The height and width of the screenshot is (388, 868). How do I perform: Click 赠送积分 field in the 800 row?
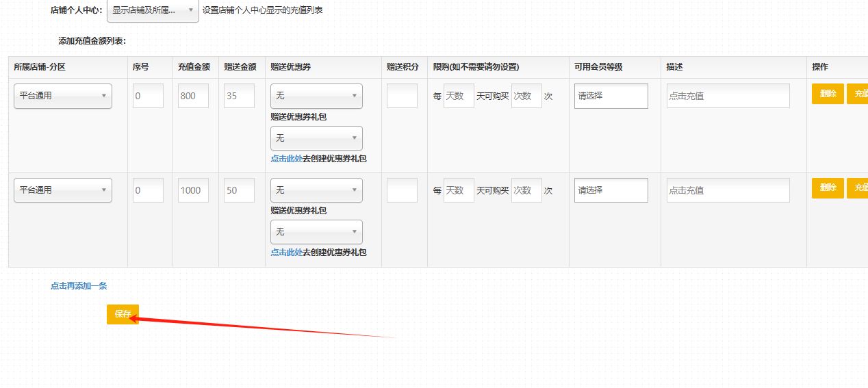point(402,96)
